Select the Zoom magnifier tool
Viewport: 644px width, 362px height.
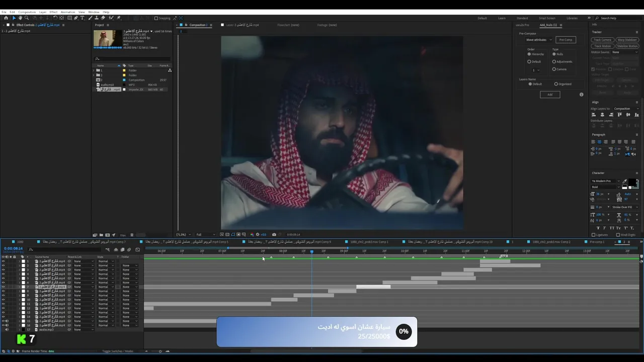tap(27, 18)
